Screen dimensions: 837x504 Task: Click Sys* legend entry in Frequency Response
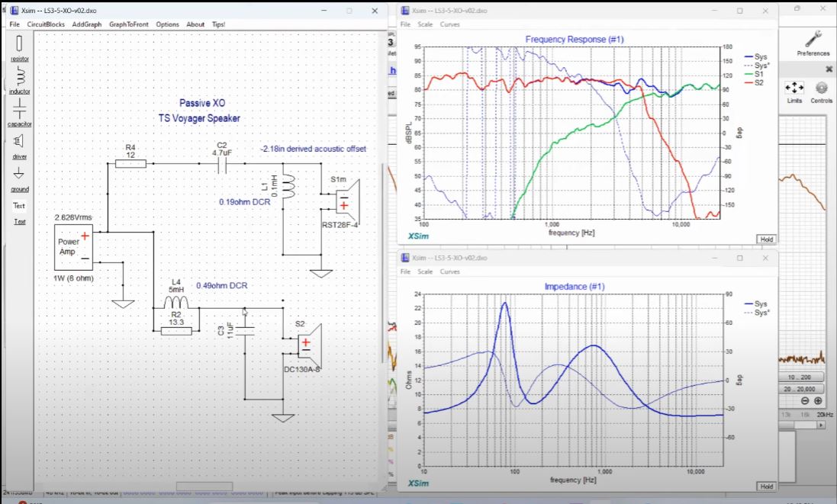(x=757, y=66)
